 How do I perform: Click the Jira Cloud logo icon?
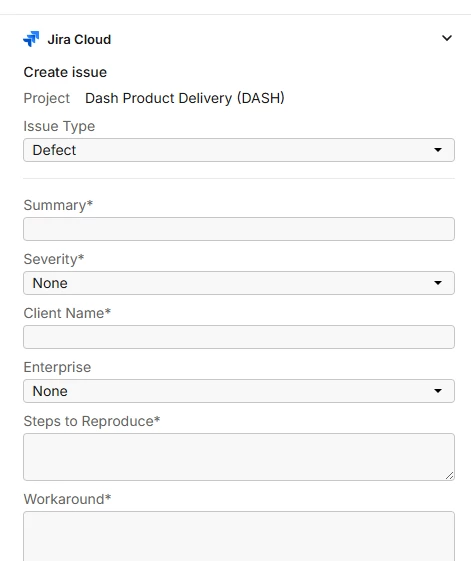click(x=31, y=39)
